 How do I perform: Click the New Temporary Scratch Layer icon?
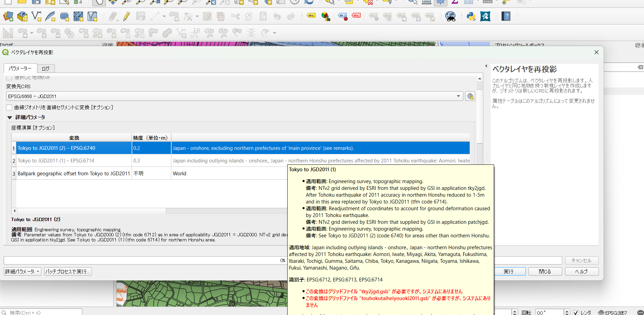[x=64, y=16]
